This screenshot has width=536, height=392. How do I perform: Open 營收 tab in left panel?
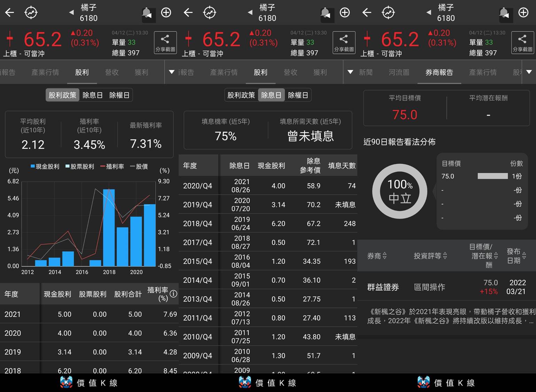[x=112, y=72]
